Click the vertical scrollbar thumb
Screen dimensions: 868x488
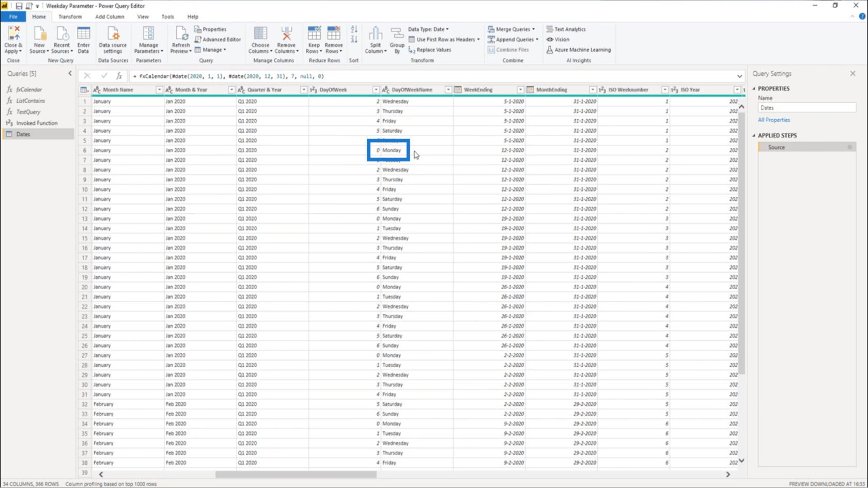pos(741,243)
